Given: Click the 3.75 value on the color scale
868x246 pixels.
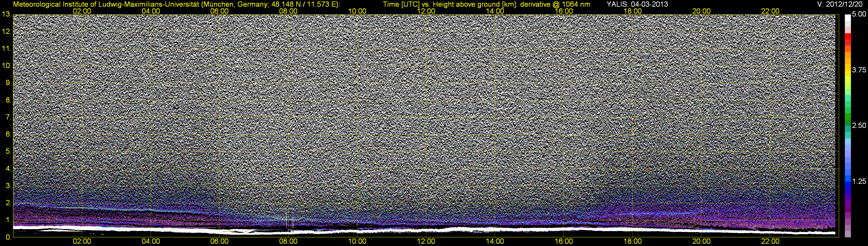Looking at the screenshot, I should click(859, 70).
